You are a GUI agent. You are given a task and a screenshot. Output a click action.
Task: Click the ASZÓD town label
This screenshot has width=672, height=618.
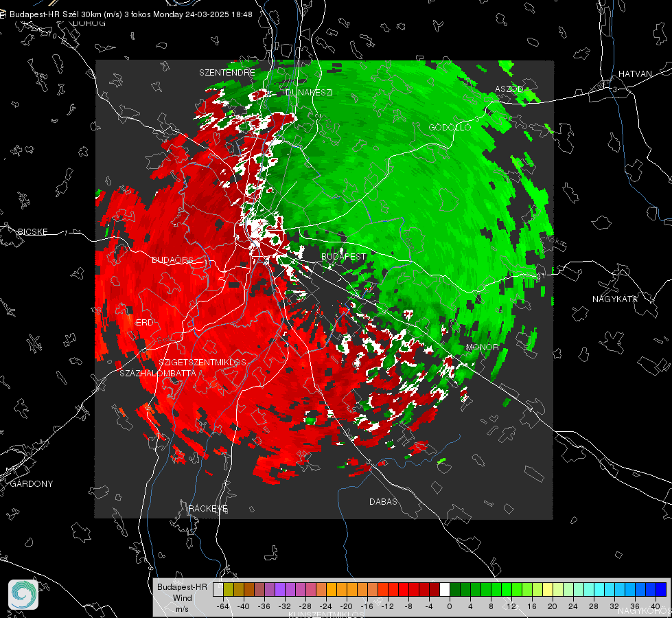coord(509,89)
